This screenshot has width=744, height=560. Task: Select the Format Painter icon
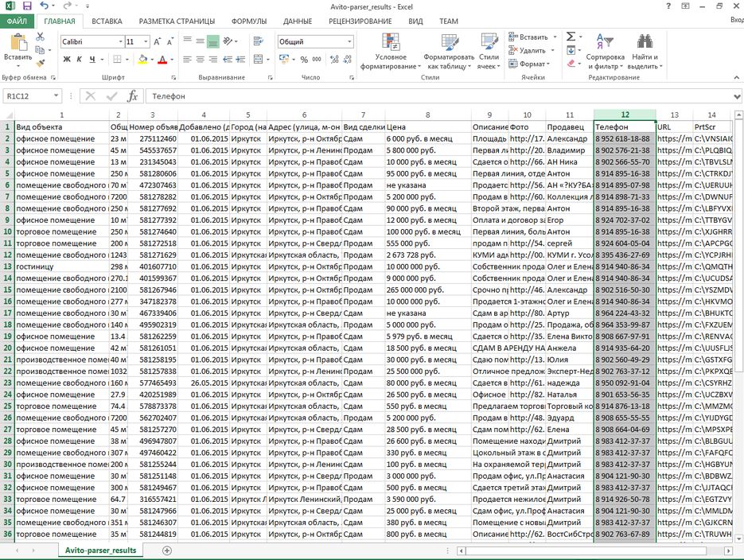(39, 63)
